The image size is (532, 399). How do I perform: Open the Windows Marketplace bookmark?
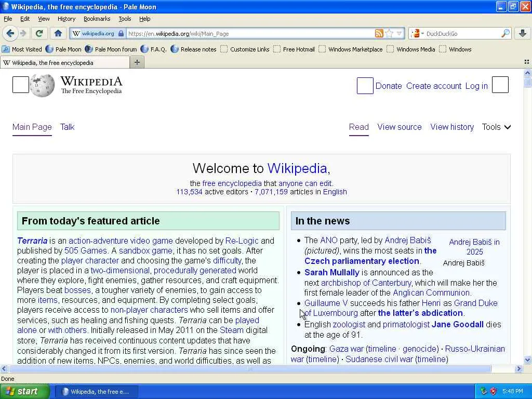351,49
